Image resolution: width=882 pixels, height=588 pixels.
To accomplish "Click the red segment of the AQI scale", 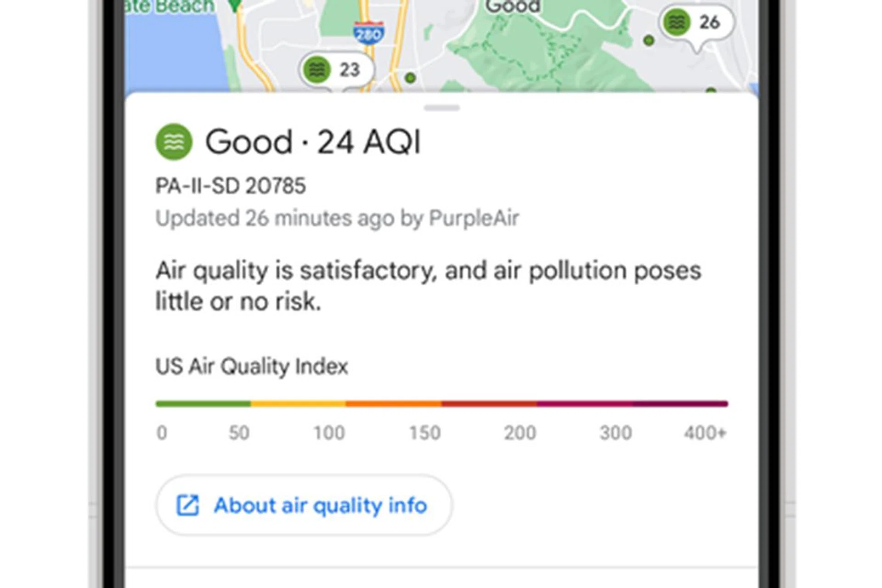I will 489,404.
